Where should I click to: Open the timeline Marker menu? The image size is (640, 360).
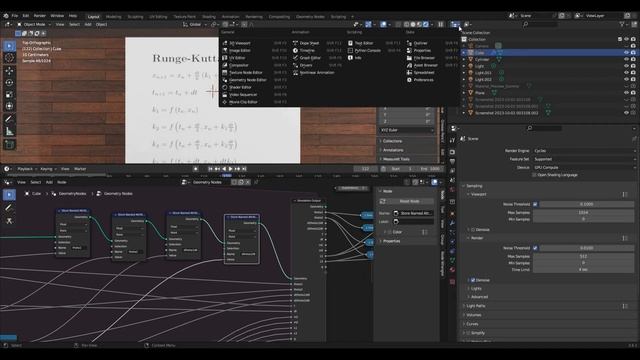(x=80, y=169)
